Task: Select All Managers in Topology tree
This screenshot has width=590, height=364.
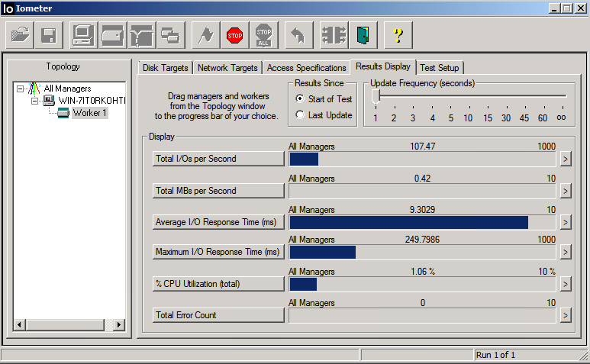Action: tap(67, 89)
